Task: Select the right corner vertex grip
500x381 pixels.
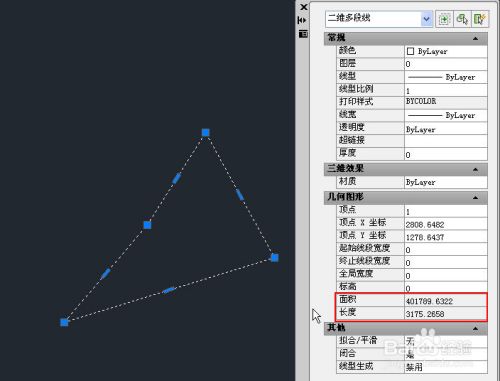Action: 274,257
